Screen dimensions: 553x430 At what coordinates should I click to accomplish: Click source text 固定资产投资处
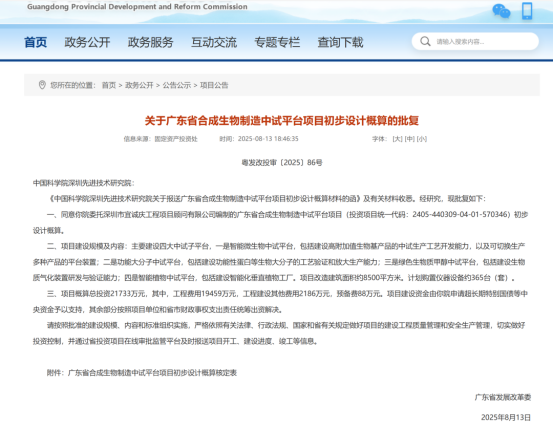(176, 139)
